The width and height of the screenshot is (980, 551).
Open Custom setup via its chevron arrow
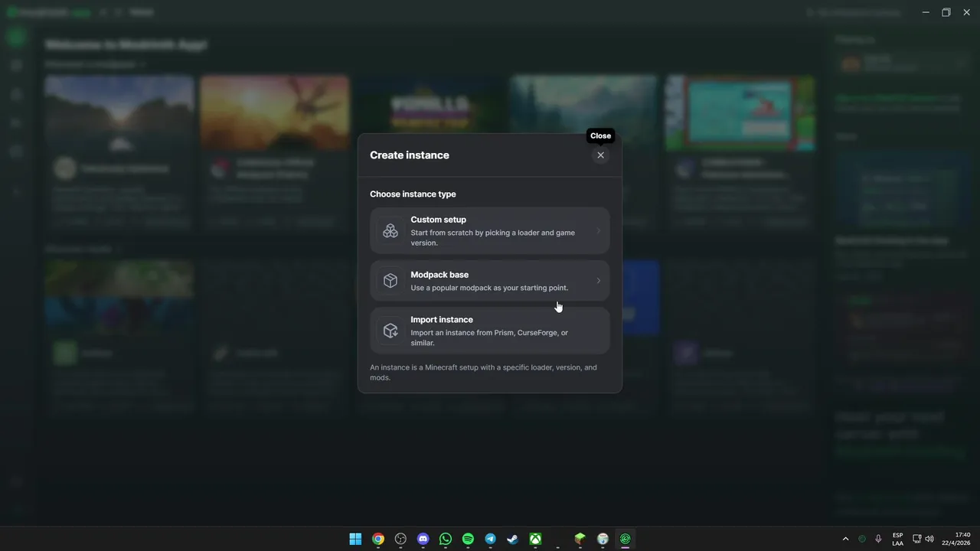(598, 231)
